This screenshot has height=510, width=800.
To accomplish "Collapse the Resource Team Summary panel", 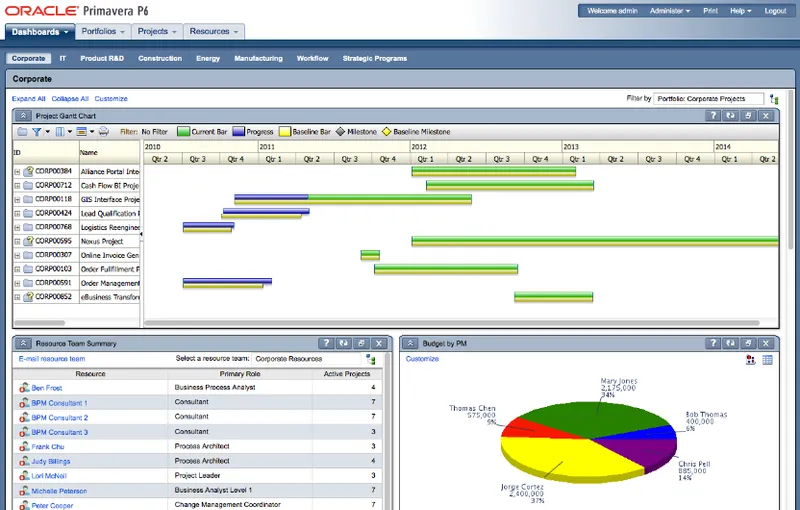I will (23, 343).
